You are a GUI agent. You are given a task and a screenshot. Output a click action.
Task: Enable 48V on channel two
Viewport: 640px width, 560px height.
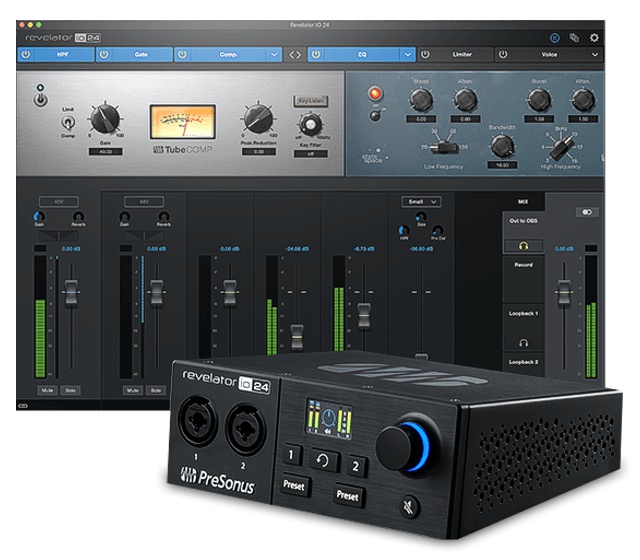tap(144, 202)
